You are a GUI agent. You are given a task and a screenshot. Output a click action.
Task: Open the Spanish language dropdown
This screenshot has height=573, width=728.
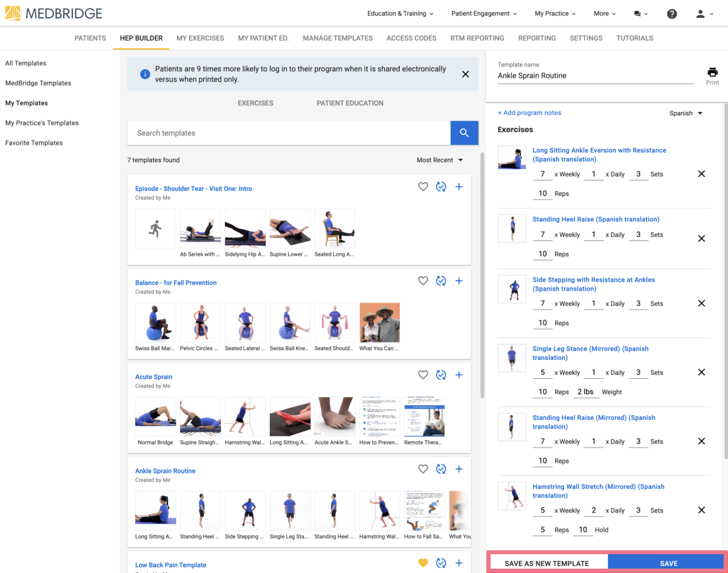[x=685, y=113]
